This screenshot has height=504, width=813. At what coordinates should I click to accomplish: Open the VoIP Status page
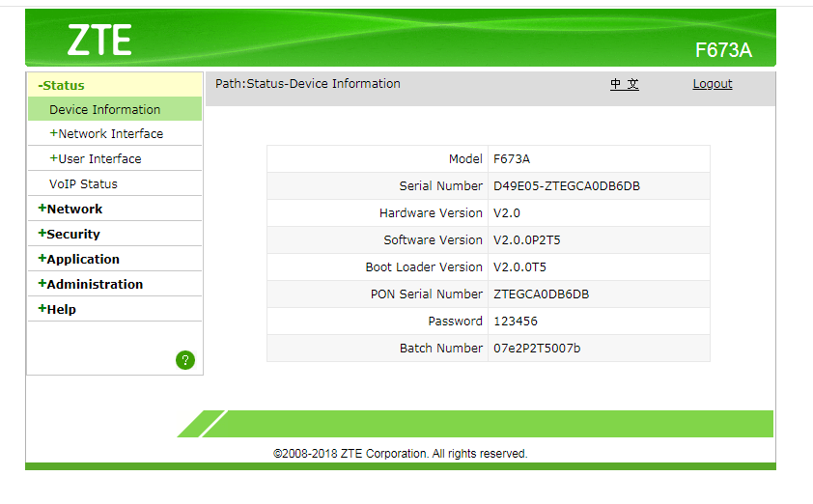tap(83, 184)
